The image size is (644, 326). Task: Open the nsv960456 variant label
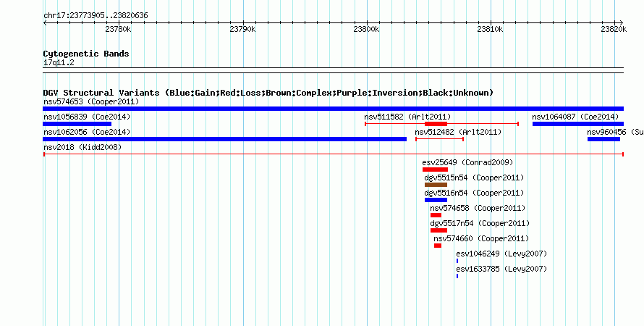615,132
